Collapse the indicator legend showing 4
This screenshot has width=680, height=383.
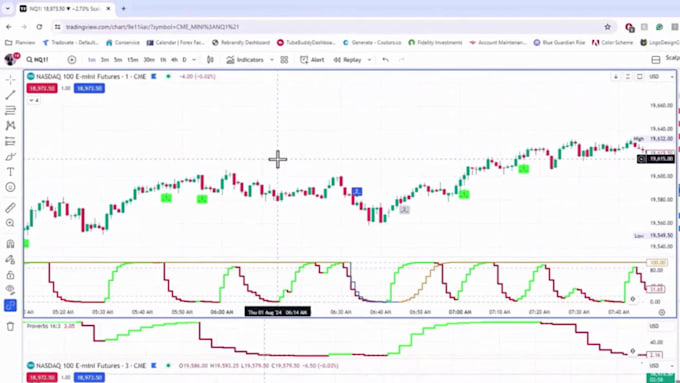point(34,100)
